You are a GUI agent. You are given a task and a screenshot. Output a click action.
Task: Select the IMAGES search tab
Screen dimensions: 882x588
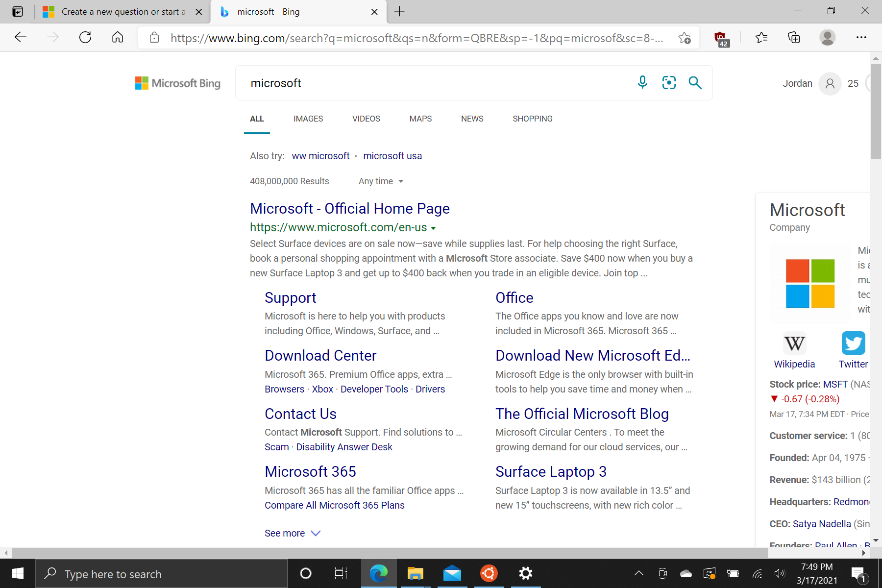coord(308,119)
